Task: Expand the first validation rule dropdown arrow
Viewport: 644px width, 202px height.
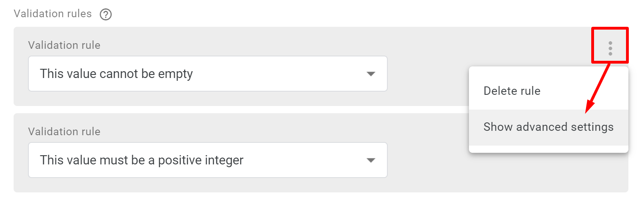Action: click(x=371, y=74)
